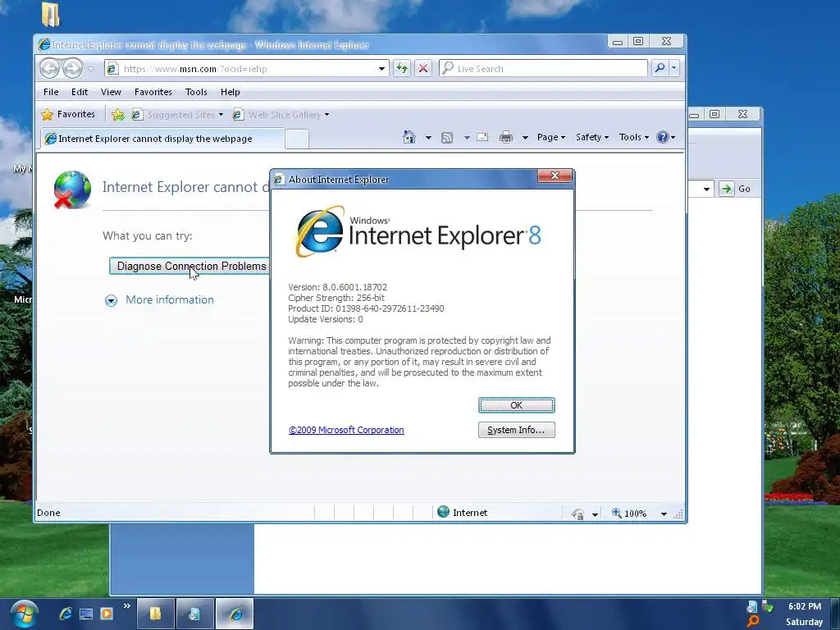The height and width of the screenshot is (630, 840).
Task: Open the Help menu
Action: [231, 92]
